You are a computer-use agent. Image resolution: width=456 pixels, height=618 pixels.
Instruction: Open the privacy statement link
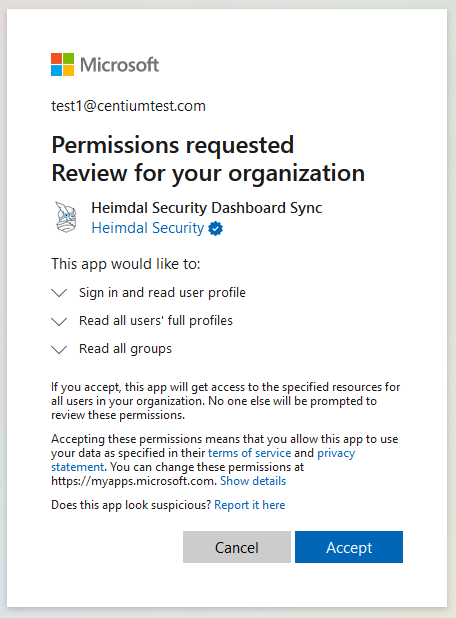[203, 460]
